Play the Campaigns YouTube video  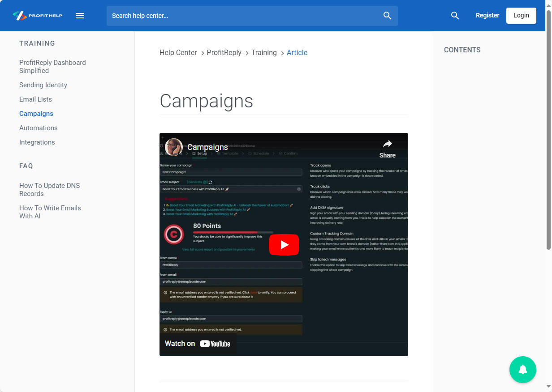284,245
